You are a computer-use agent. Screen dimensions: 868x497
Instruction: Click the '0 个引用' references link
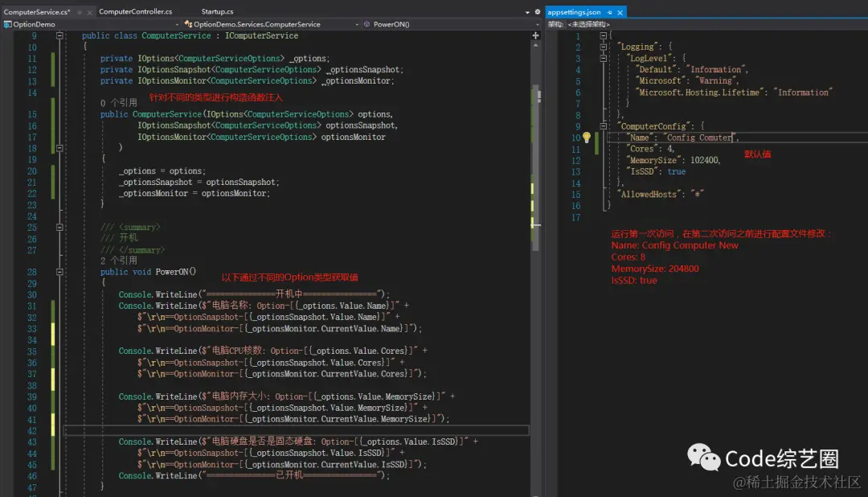(118, 103)
